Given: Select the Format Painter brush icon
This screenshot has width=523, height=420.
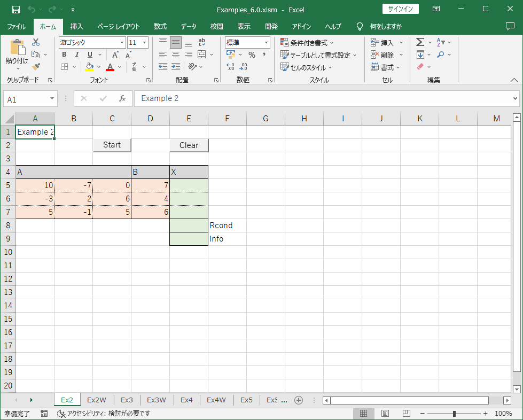Looking at the screenshot, I should point(36,67).
